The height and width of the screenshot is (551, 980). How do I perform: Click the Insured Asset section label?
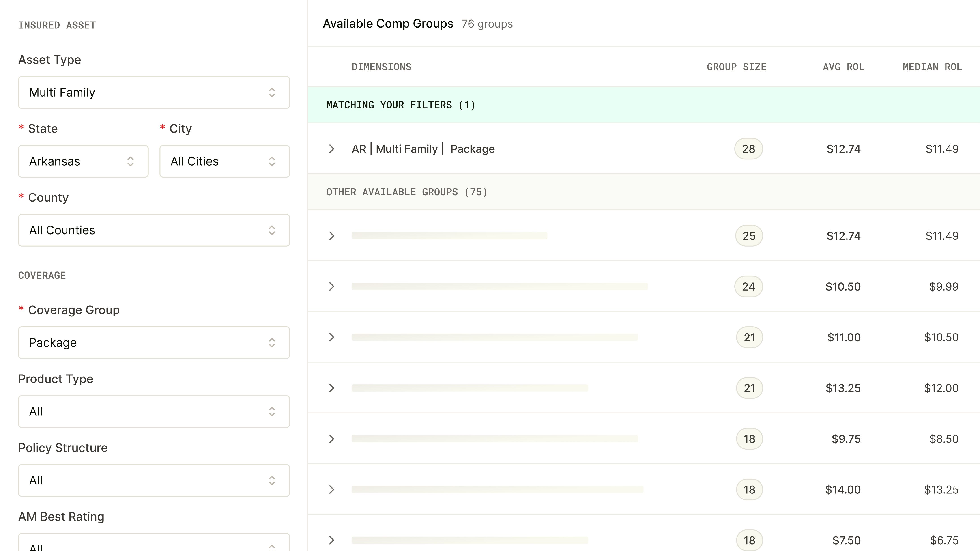coord(57,25)
